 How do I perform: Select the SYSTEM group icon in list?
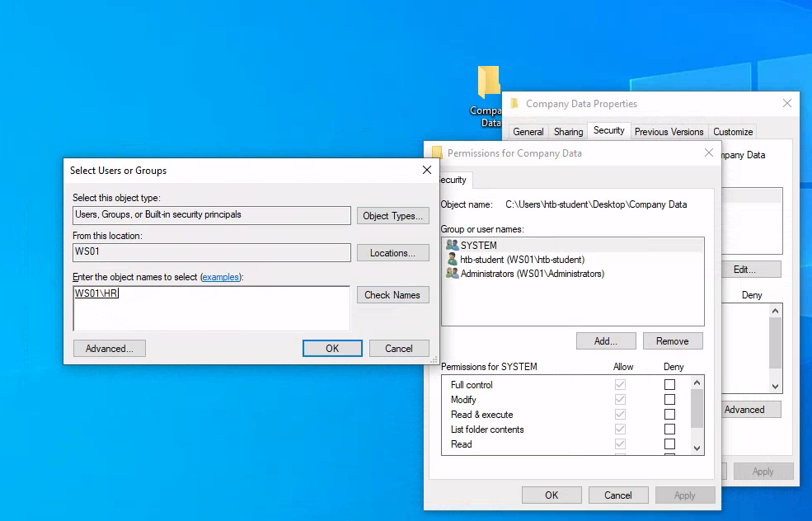pyautogui.click(x=452, y=245)
